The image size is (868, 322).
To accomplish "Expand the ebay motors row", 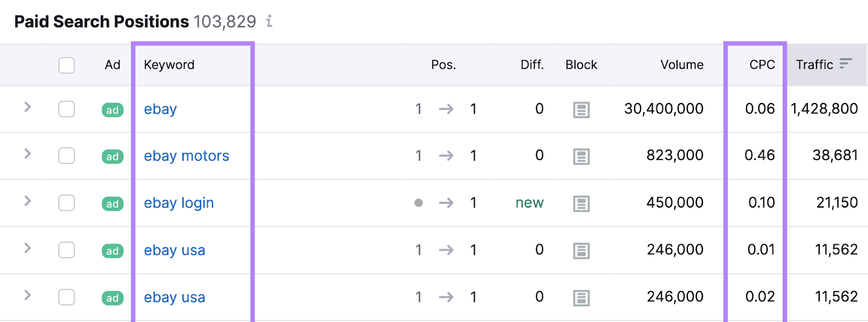I will tap(27, 156).
